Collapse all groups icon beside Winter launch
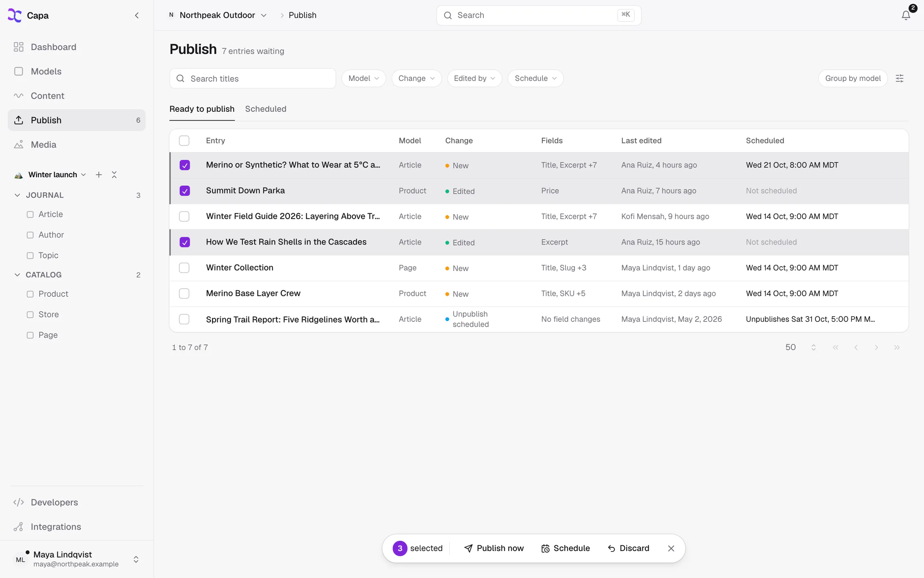Image resolution: width=924 pixels, height=578 pixels. coord(114,175)
